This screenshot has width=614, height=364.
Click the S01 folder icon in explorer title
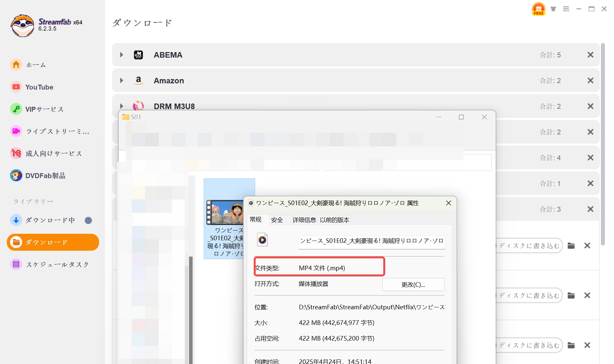[x=125, y=117]
